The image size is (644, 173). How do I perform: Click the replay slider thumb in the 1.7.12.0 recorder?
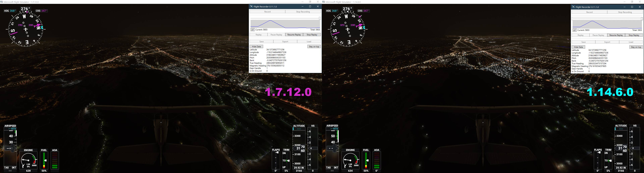tap(320, 18)
